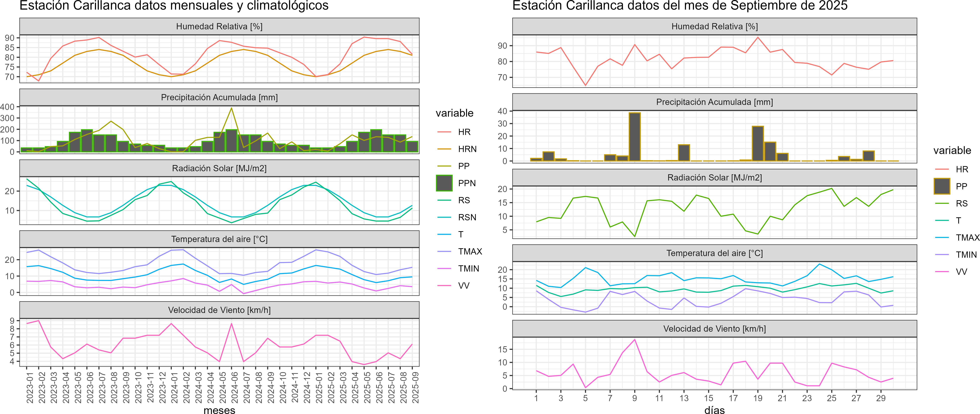
Task: Click the RSN legend line key
Action: [444, 217]
